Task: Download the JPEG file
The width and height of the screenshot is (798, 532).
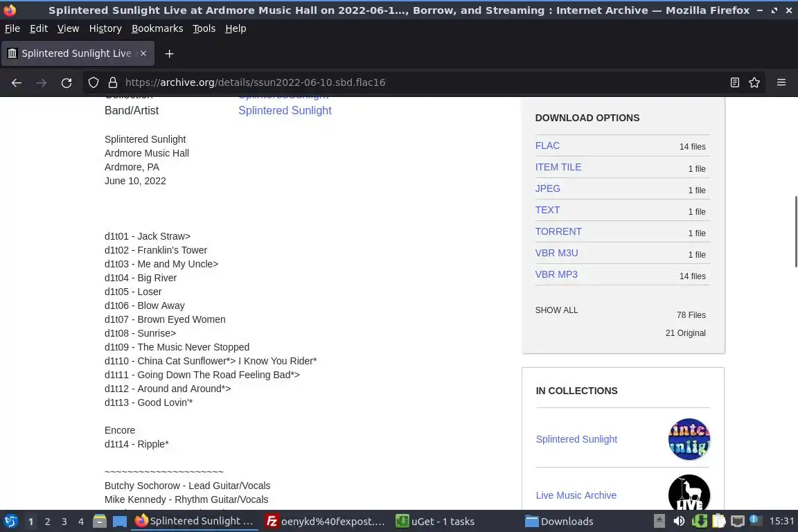Action: click(x=547, y=188)
